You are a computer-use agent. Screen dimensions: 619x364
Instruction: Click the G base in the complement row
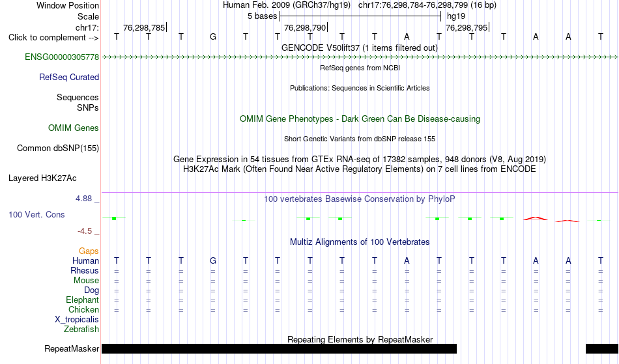tap(213, 37)
